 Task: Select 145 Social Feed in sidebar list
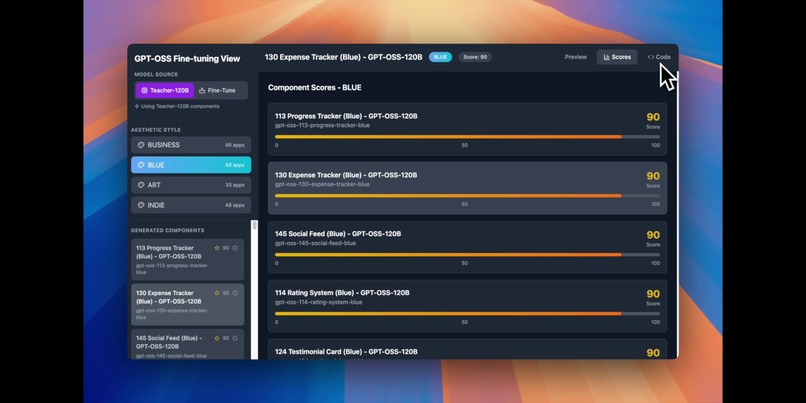coord(188,344)
